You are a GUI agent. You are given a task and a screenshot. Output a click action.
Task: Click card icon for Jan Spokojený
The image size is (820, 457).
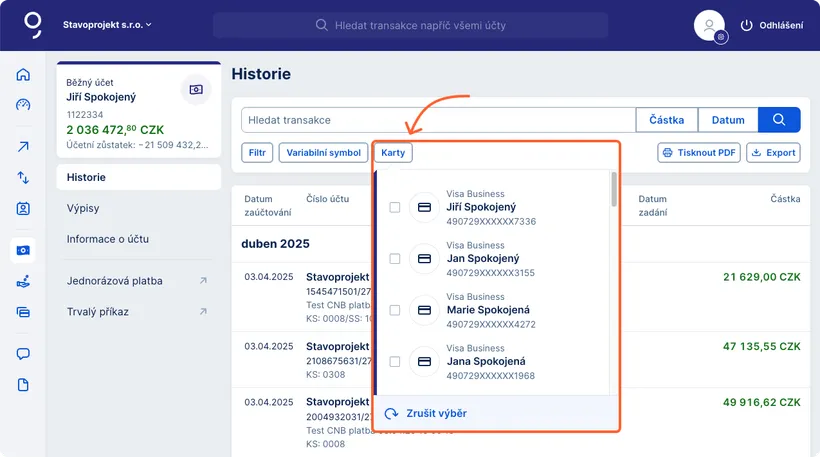coord(424,259)
